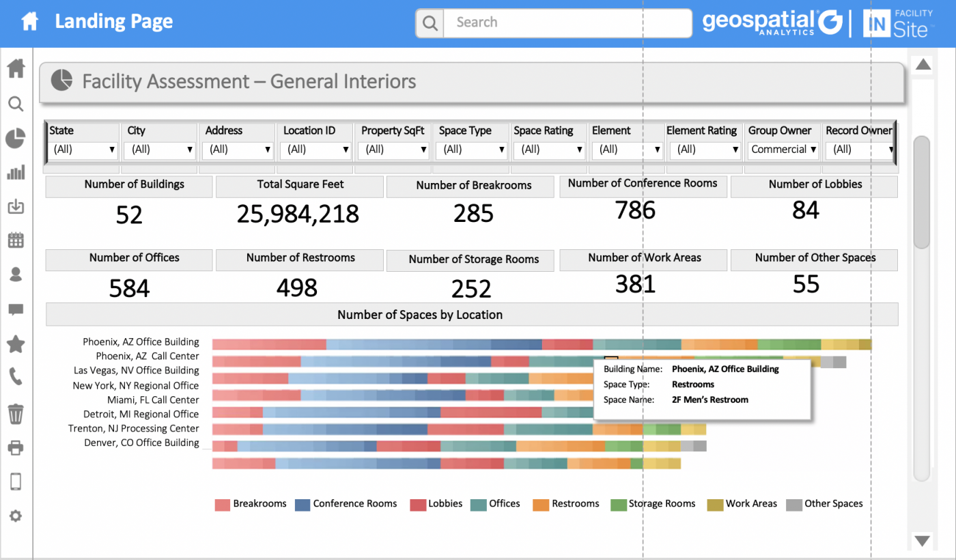Select Denver, CO Office Building label
The image size is (956, 560).
141,443
